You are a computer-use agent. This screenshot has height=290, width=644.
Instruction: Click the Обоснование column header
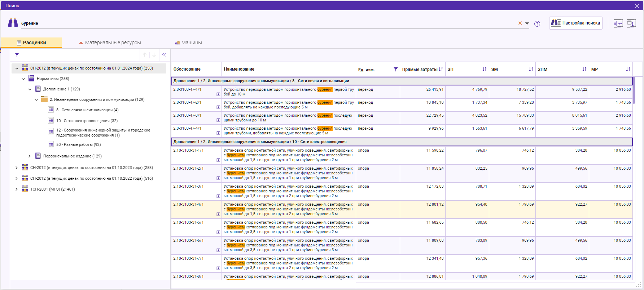point(196,69)
